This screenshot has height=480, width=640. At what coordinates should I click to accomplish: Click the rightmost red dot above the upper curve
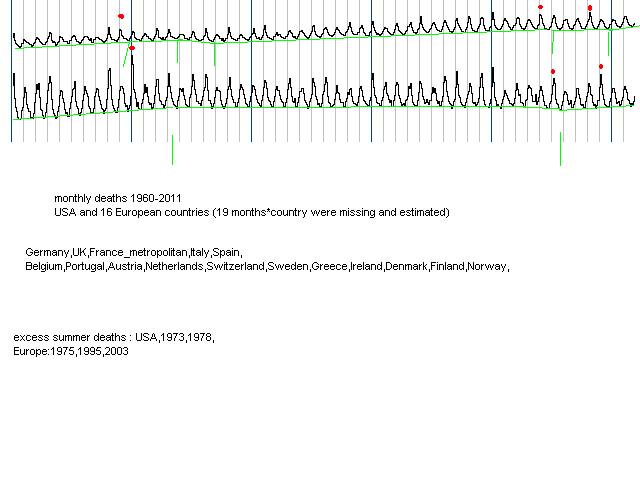pyautogui.click(x=590, y=8)
